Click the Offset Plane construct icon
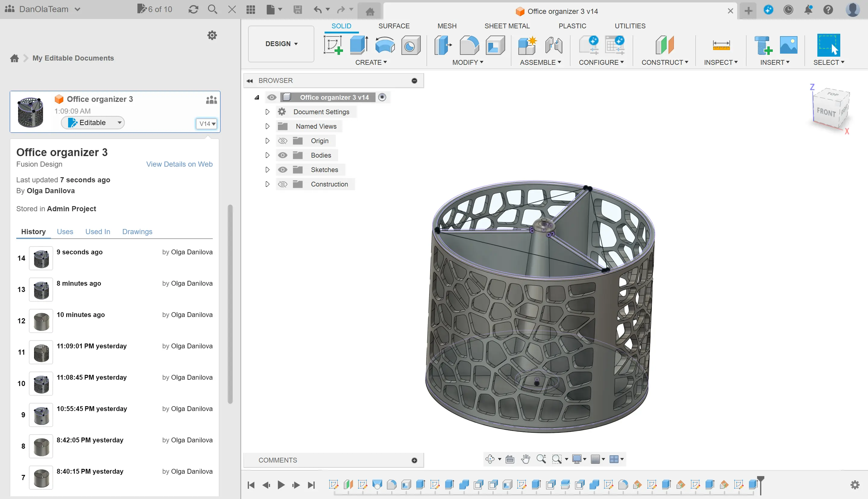This screenshot has width=868, height=499. click(665, 45)
